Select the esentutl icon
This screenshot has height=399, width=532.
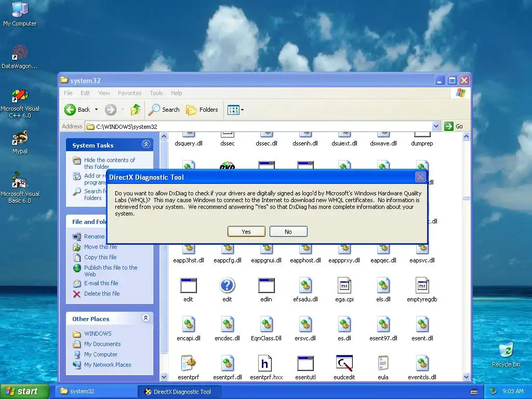[x=305, y=363]
